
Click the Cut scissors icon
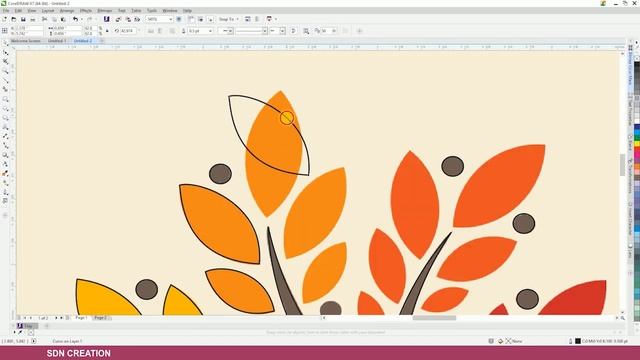(x=44, y=19)
